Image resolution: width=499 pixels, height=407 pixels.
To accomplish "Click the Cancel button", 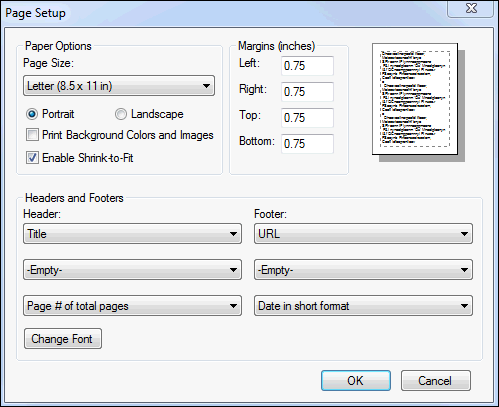I will tap(436, 380).
